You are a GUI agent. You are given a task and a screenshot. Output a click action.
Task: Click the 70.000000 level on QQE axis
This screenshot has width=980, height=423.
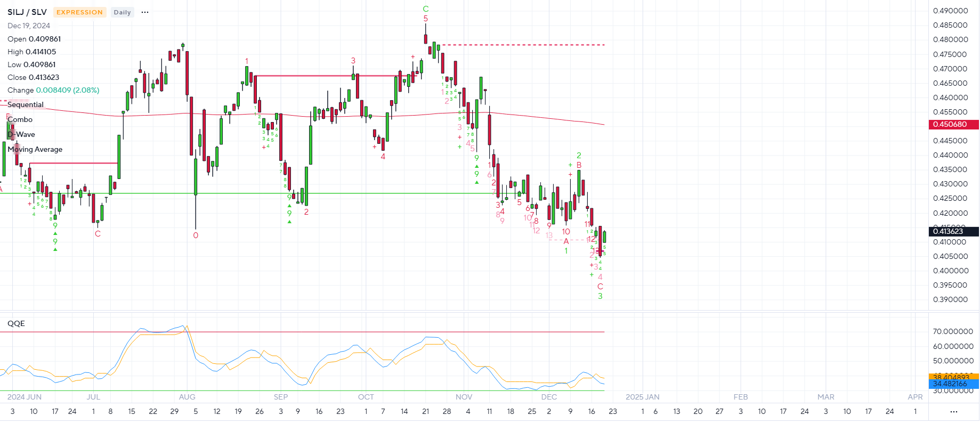[x=953, y=332]
